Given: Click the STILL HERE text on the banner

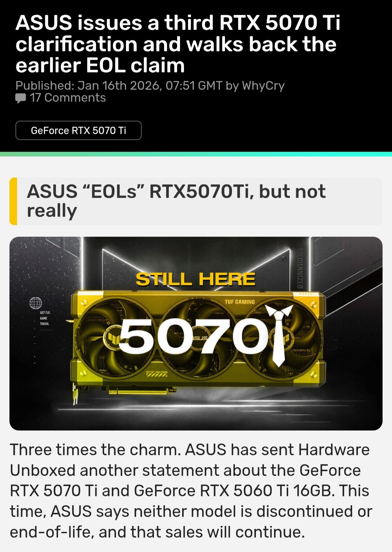Looking at the screenshot, I should pos(195,279).
